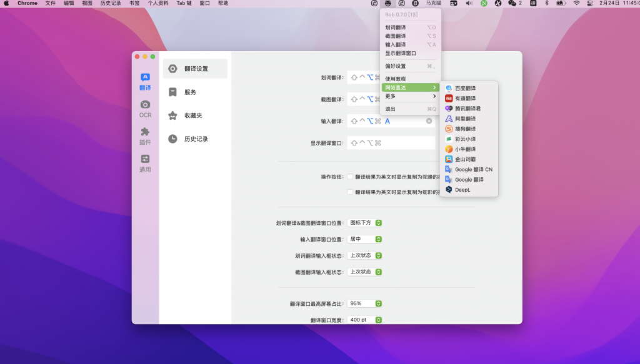Viewport: 640px width, 364px height.
Task: Clear the 输入翻译 shortcut using the x icon
Action: click(x=429, y=121)
